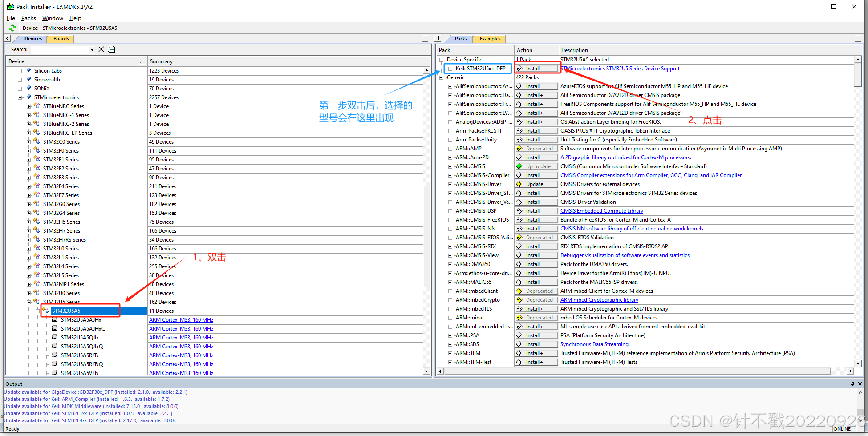The width and height of the screenshot is (868, 436).
Task: Expand the ARM::CMSIS pack node
Action: 450,166
